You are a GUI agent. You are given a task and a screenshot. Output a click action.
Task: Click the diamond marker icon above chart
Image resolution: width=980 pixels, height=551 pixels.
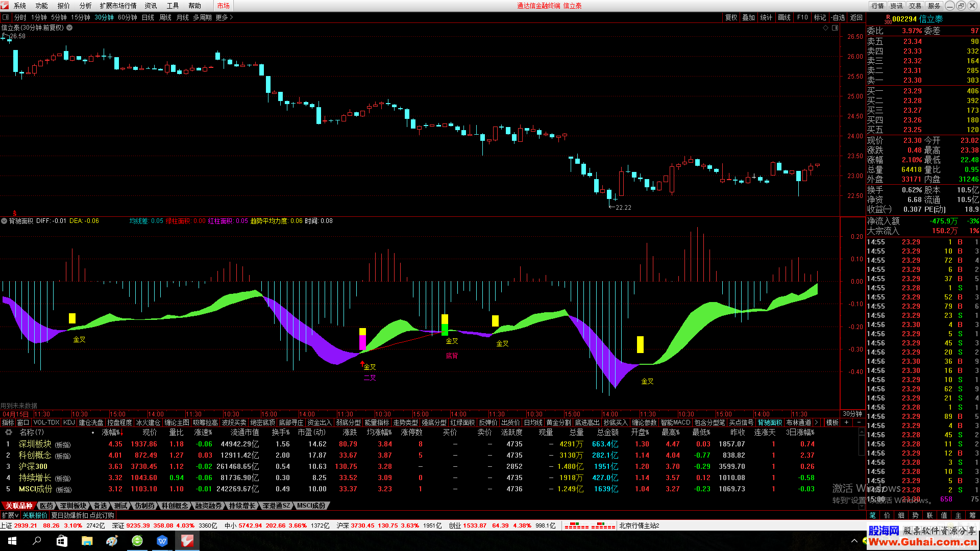825,28
